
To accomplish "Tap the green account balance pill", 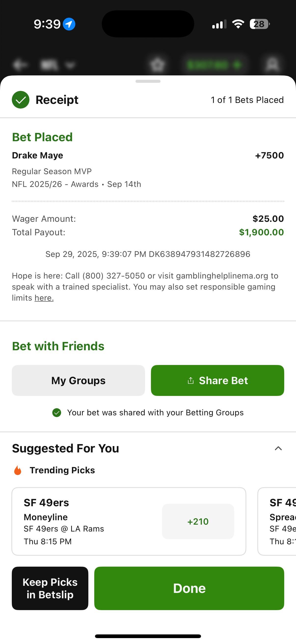I will coord(214,65).
